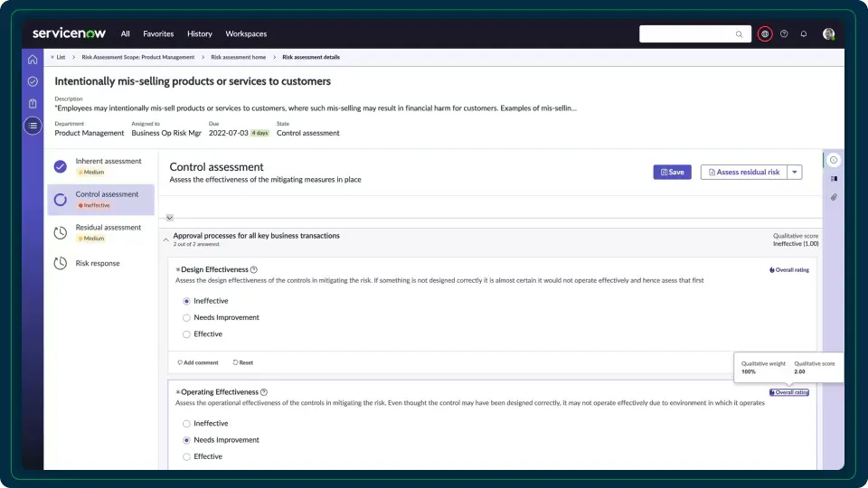Choose Effective for Operating Effectiveness

186,456
